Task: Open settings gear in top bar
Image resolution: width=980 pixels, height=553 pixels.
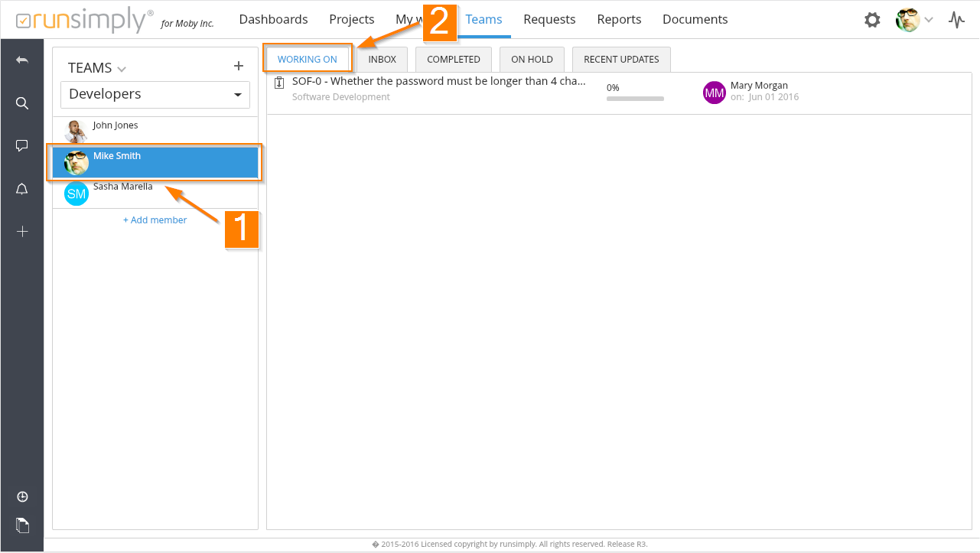Action: (872, 20)
